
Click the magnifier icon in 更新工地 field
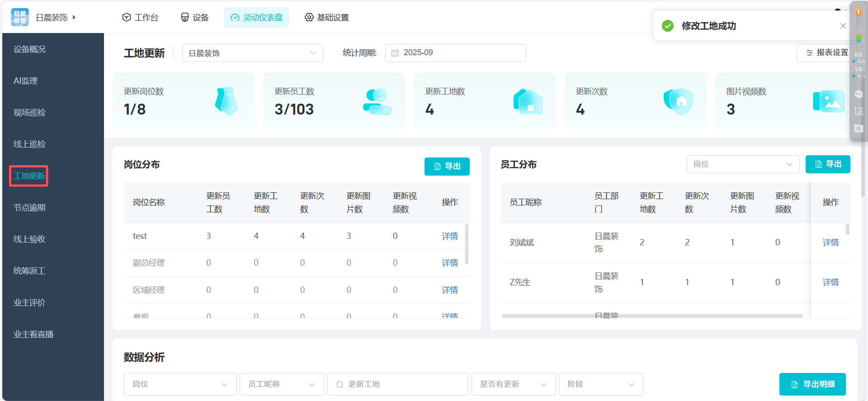pyautogui.click(x=340, y=384)
